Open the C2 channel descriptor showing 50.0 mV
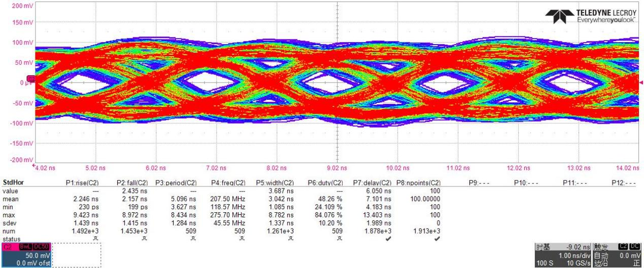 point(25,258)
